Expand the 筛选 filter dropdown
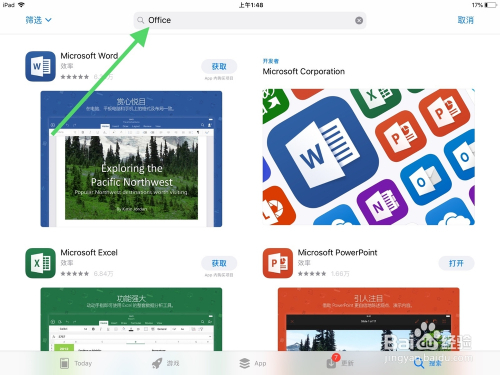Viewport: 500px width, 375px height. coord(39,20)
